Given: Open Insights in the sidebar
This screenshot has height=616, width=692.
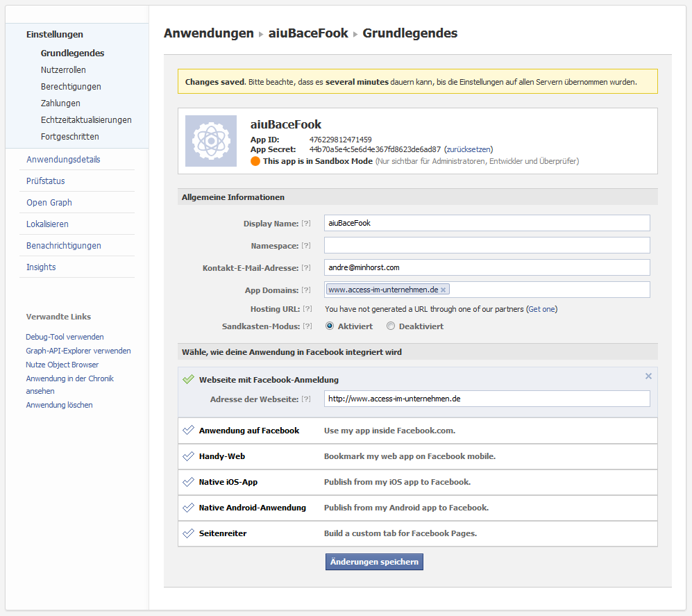Looking at the screenshot, I should click(x=41, y=267).
